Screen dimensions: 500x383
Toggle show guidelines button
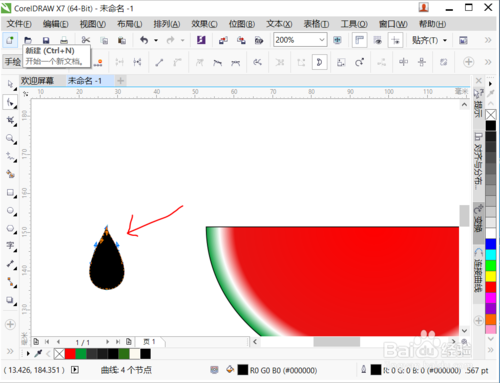396,40
